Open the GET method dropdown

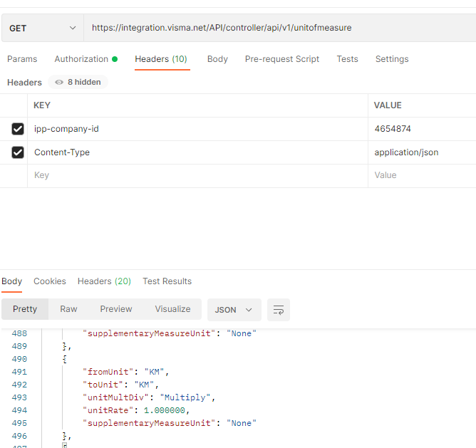coord(43,28)
